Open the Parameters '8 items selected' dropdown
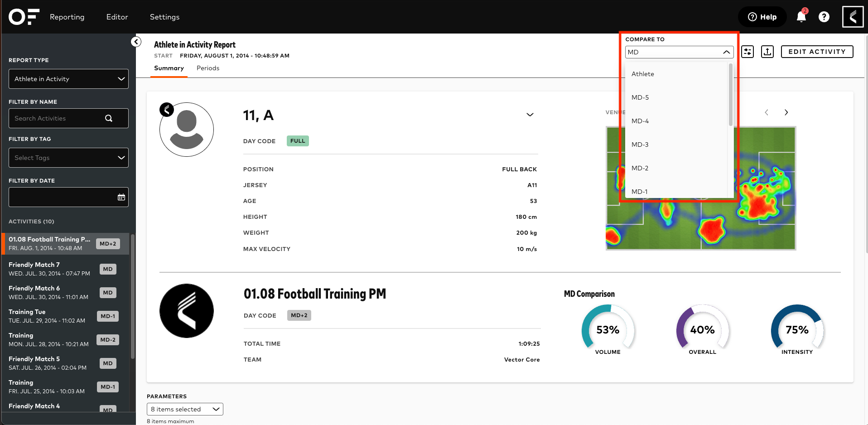This screenshot has width=868, height=425. point(184,409)
